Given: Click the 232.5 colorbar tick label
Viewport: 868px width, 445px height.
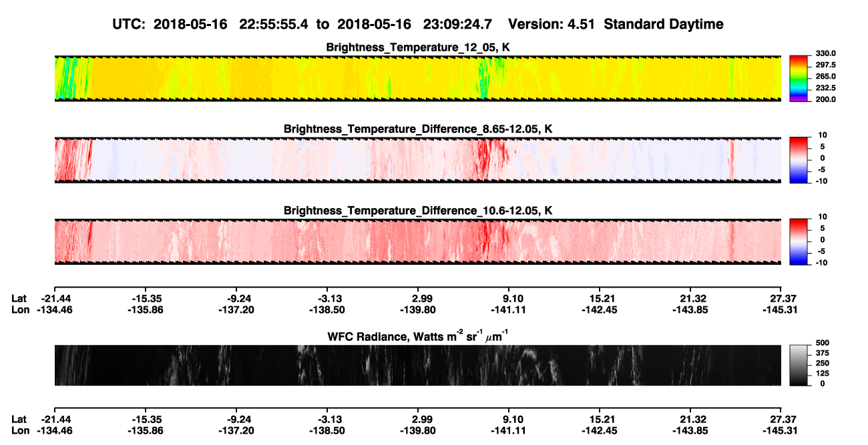Looking at the screenshot, I should (x=826, y=88).
